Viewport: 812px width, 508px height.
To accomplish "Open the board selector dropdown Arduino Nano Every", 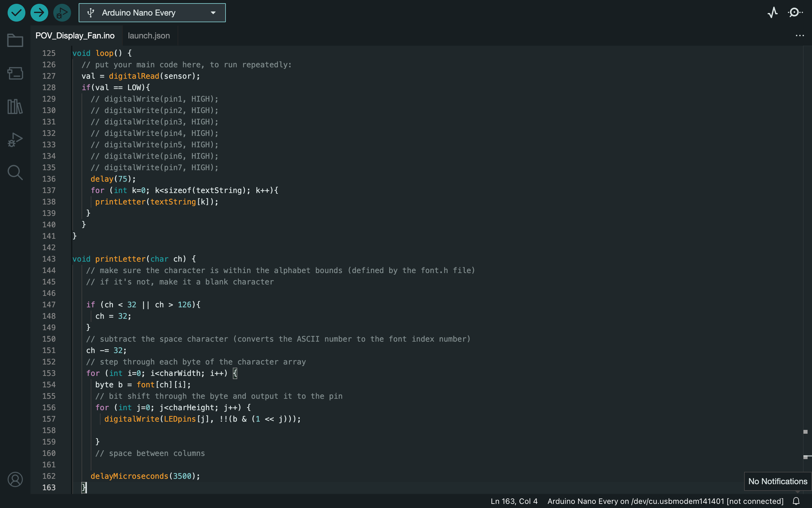I will click(152, 13).
